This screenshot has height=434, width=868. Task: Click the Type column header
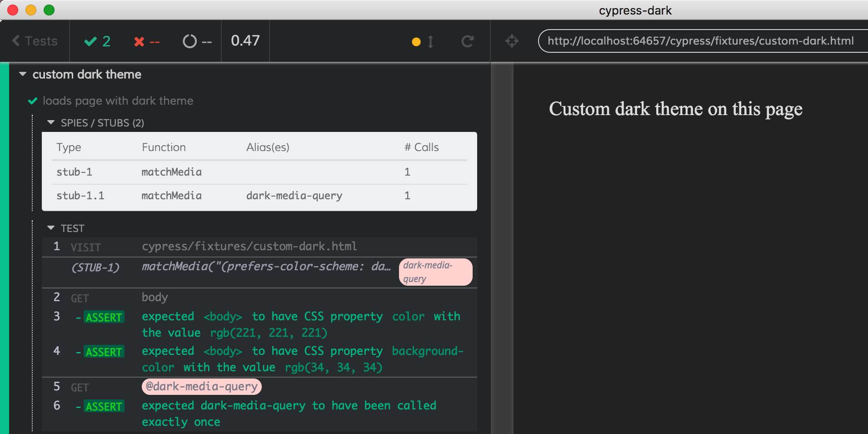(69, 147)
